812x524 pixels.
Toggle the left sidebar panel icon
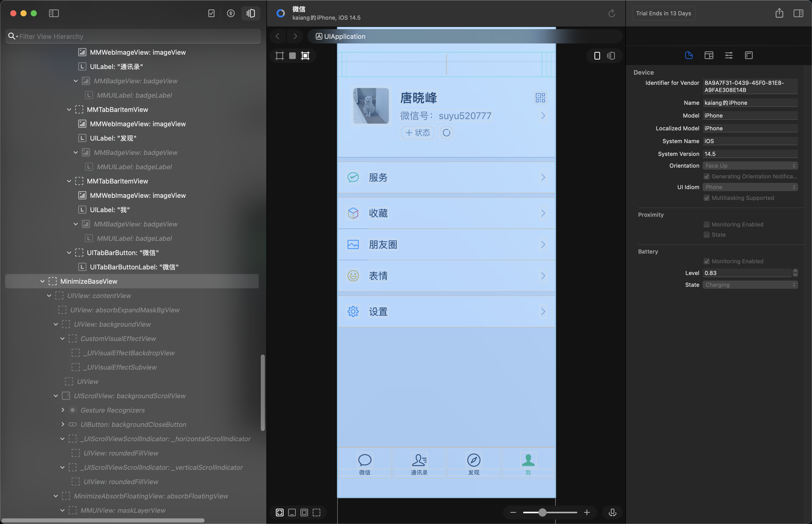54,13
